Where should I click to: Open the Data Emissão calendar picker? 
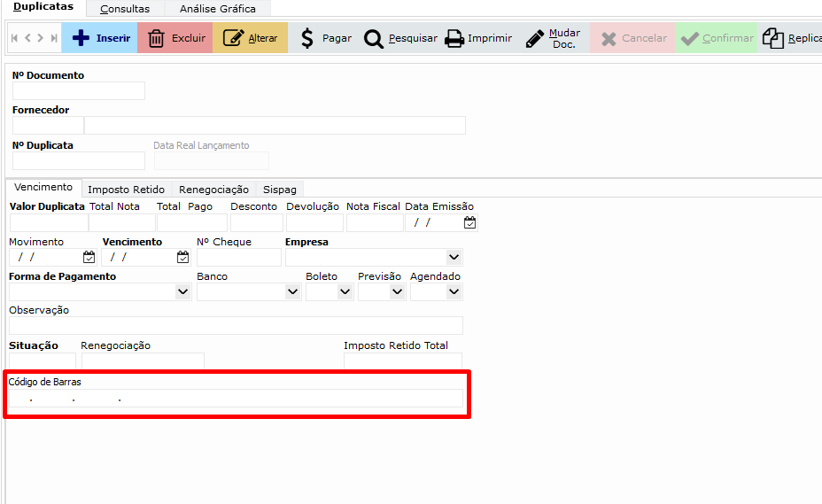point(469,223)
